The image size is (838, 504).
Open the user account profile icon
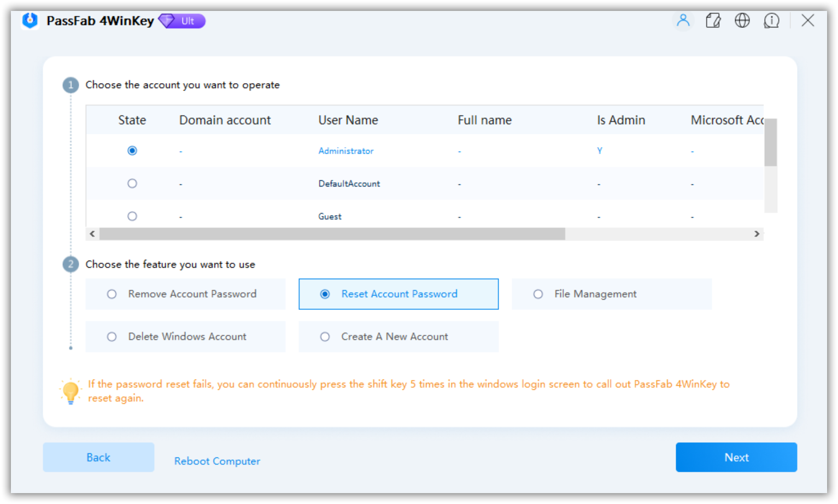click(x=683, y=20)
